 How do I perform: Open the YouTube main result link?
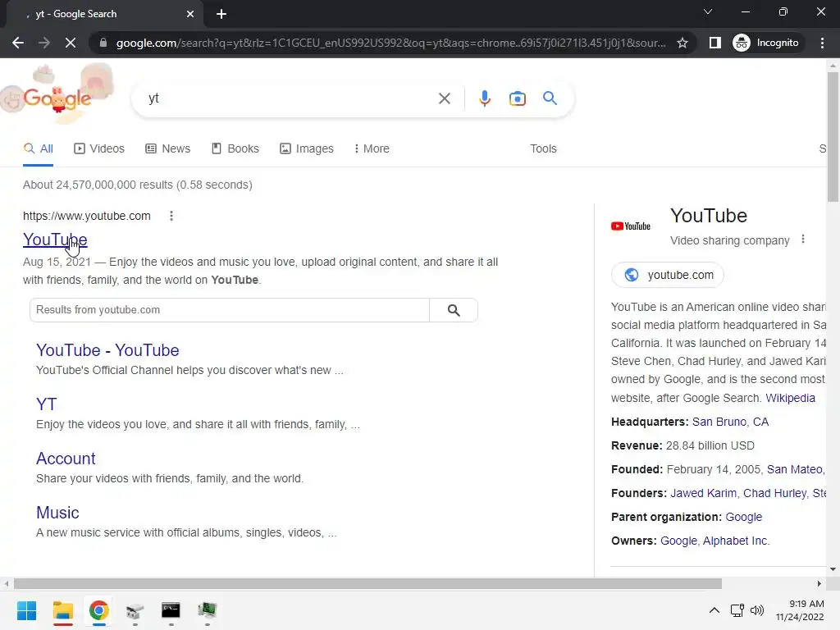[x=55, y=240]
